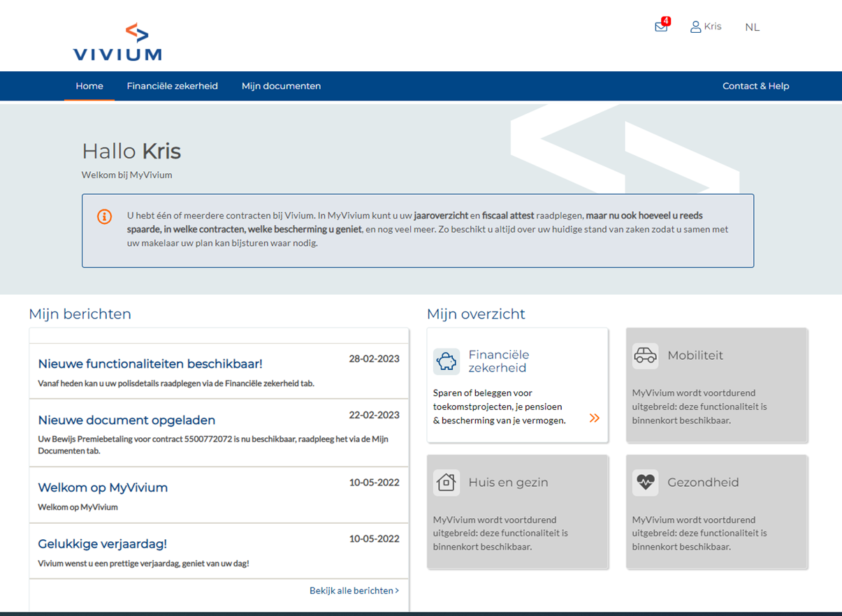Click the date 22-02-2023
The height and width of the screenshot is (616, 842).
click(x=375, y=415)
